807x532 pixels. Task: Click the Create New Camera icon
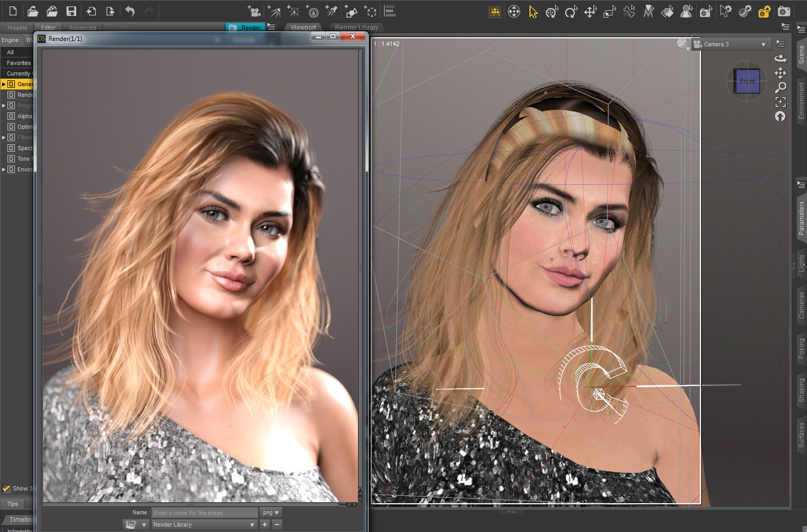254,11
